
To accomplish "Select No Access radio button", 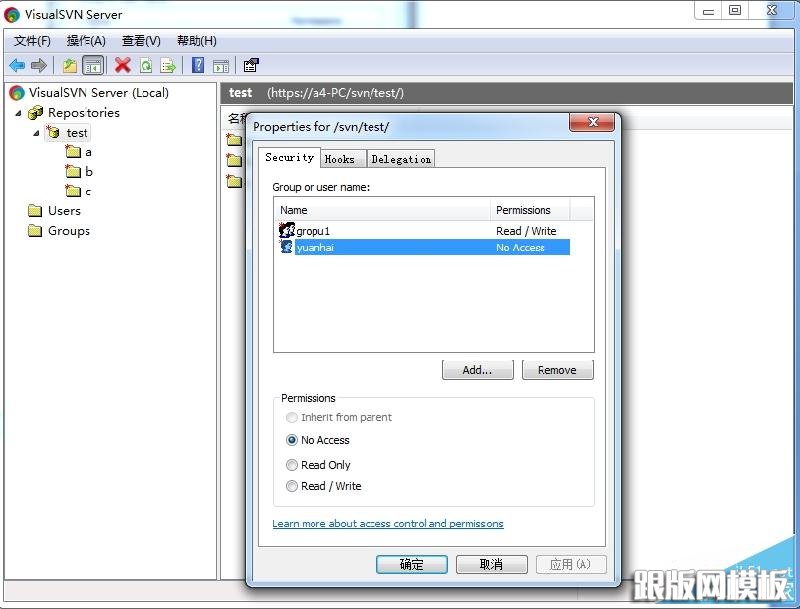I will [x=292, y=440].
